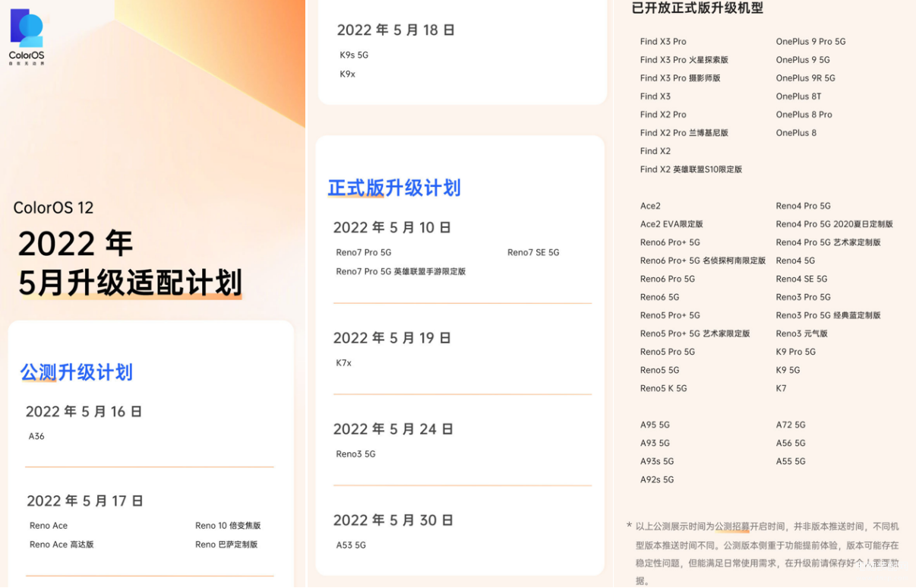Click Find X3 Pro 火星探索版 entry

point(684,60)
